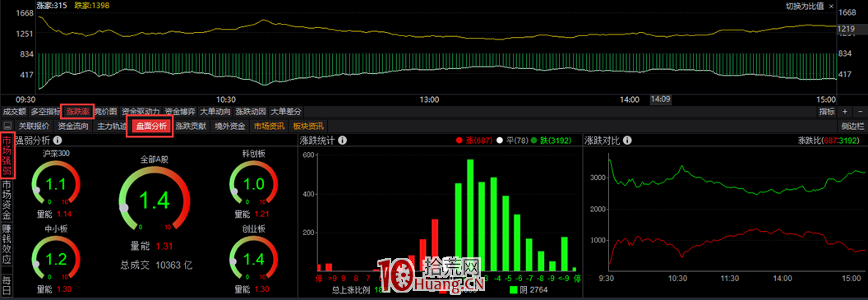The height and width of the screenshot is (300, 868).
Task: Switch to the 资金流向 tab
Action: [73, 127]
